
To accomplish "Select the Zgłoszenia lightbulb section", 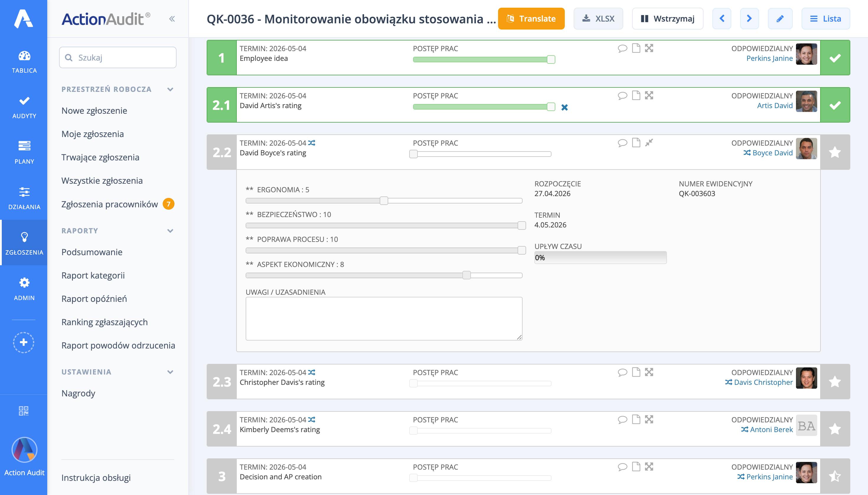I will coord(24,243).
